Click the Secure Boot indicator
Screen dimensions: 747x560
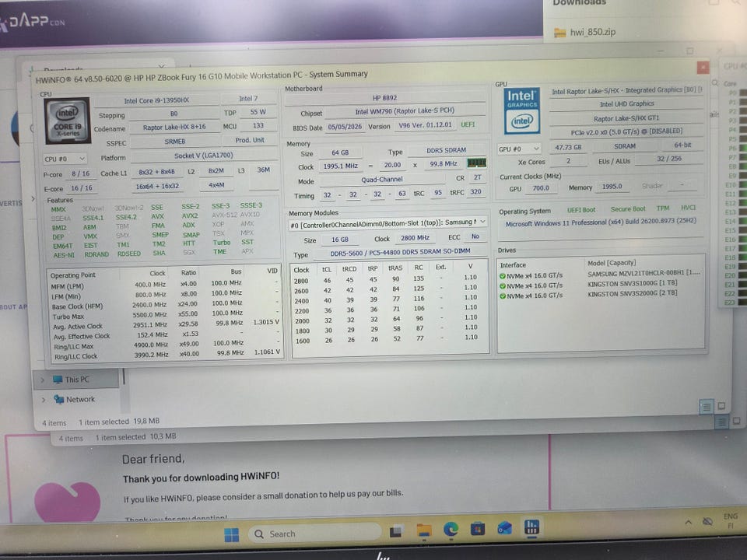628,208
